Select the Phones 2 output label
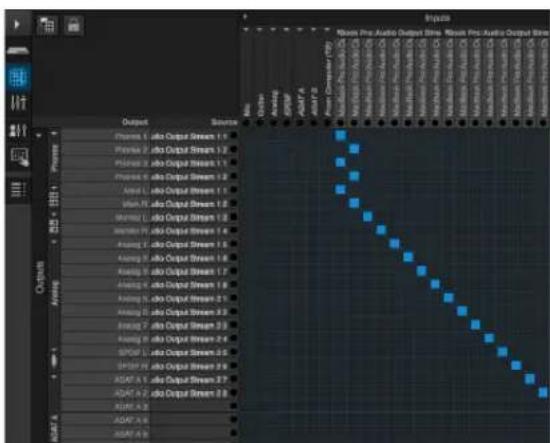Image resolution: width=550 pixels, height=443 pixels. (131, 150)
